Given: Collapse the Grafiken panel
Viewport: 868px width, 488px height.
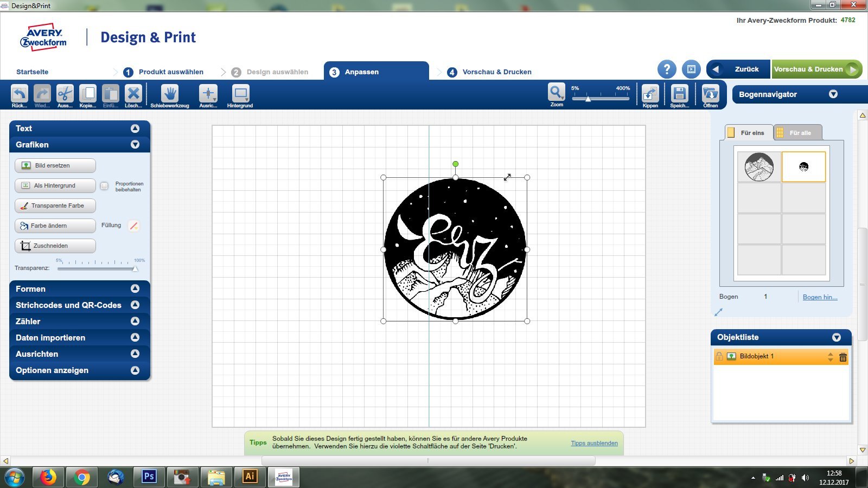Looking at the screenshot, I should [x=135, y=145].
